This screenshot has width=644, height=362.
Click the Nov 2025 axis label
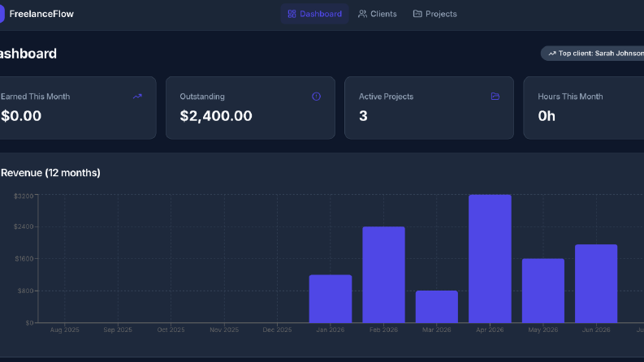[x=224, y=330]
